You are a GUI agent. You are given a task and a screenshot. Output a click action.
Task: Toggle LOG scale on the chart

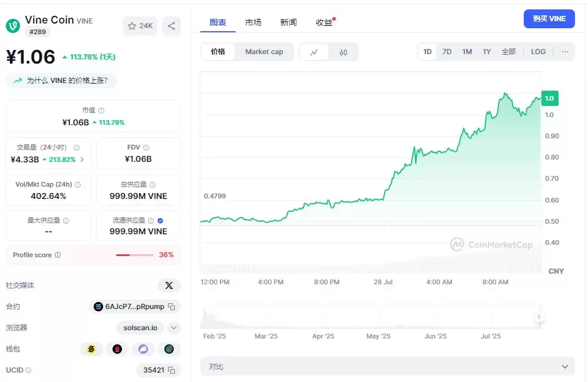[x=538, y=52]
